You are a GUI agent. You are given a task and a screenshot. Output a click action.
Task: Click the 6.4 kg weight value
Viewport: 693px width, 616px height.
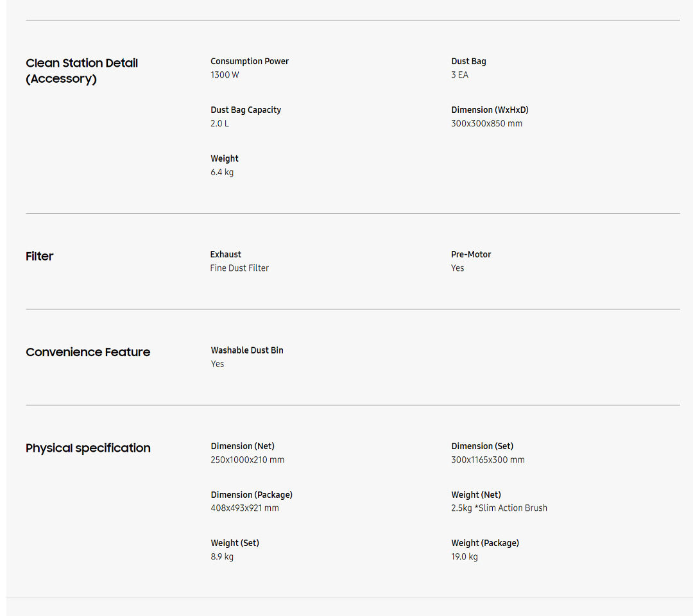[222, 173]
